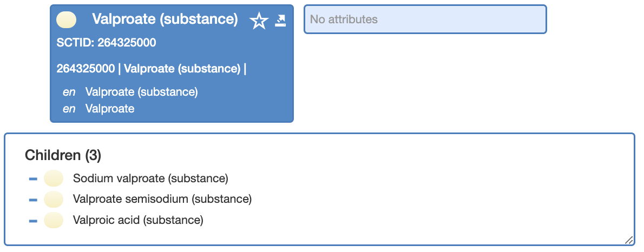
Task: Select Valproic acid (substance) child
Action: point(138,220)
